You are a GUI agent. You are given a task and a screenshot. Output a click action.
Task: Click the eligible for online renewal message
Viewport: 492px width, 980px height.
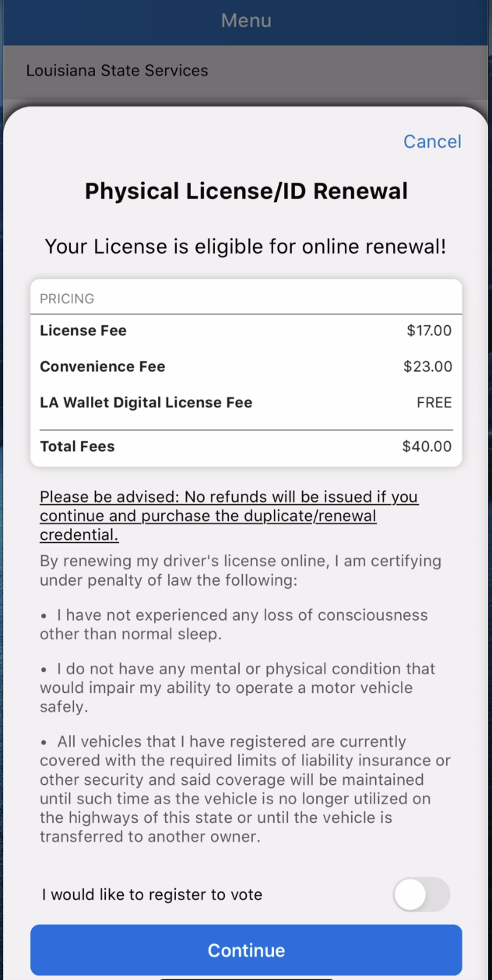(246, 247)
